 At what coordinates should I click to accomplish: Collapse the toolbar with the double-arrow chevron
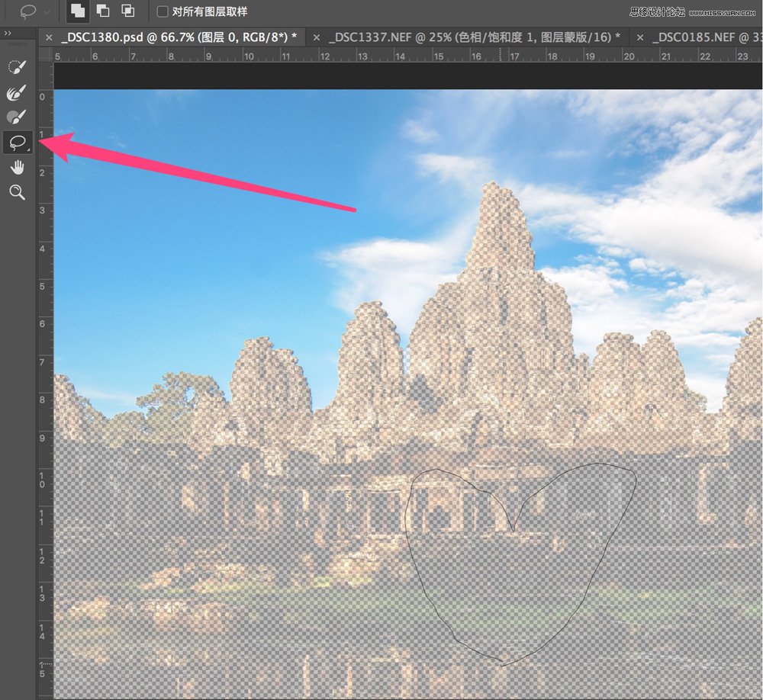(x=10, y=34)
